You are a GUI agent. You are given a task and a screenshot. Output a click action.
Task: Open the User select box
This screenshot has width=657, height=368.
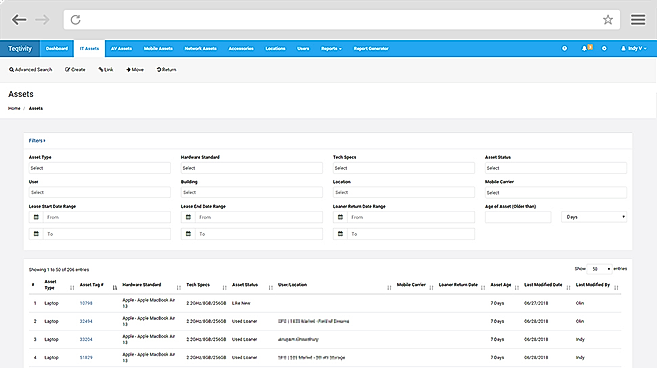click(100, 192)
